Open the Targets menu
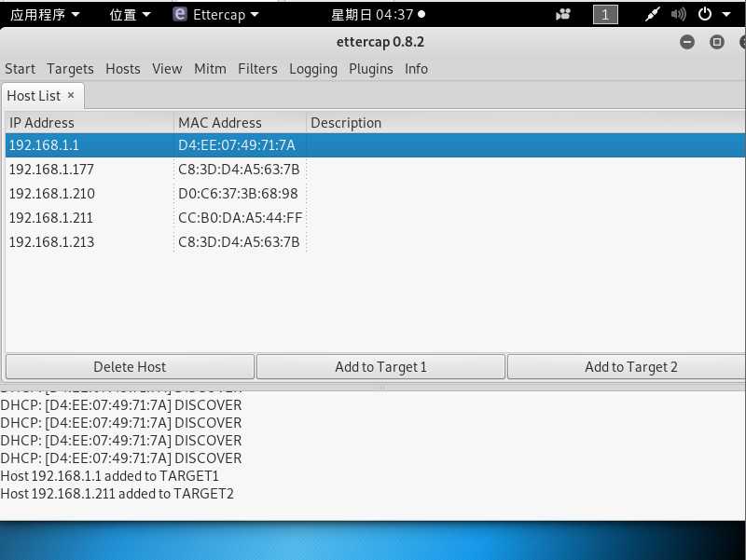This screenshot has width=746, height=560. click(70, 69)
